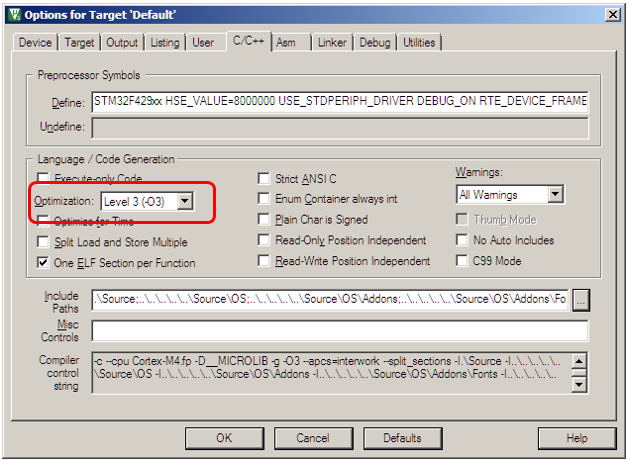This screenshot has width=630, height=460.
Task: Open the Linker tab
Action: tap(332, 43)
